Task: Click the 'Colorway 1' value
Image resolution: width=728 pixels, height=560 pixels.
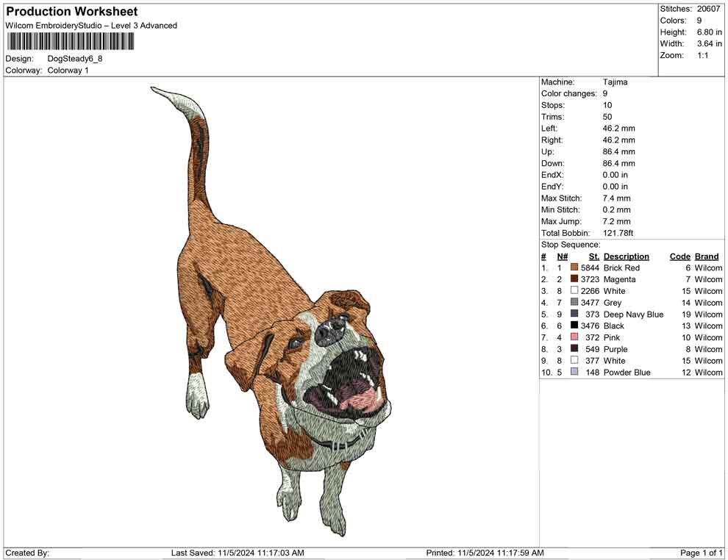Action: [x=68, y=70]
